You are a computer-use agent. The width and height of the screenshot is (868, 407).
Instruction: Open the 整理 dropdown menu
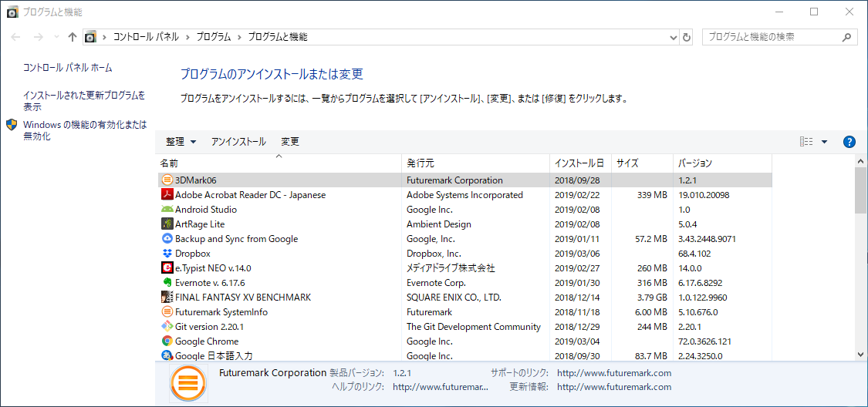pos(181,142)
